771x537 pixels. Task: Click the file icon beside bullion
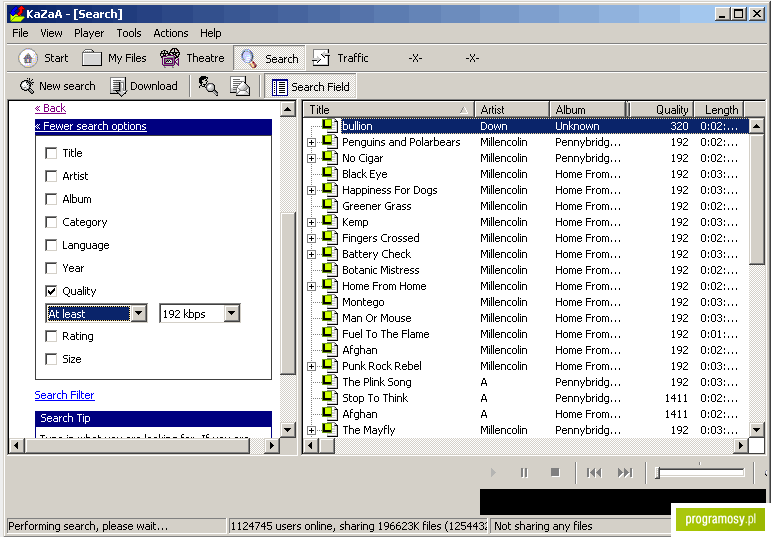(330, 126)
